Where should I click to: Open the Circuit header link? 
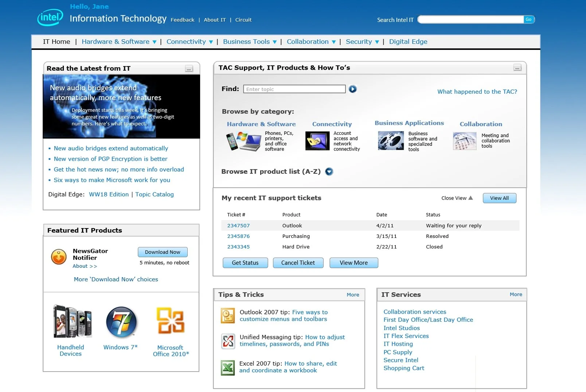click(x=243, y=20)
